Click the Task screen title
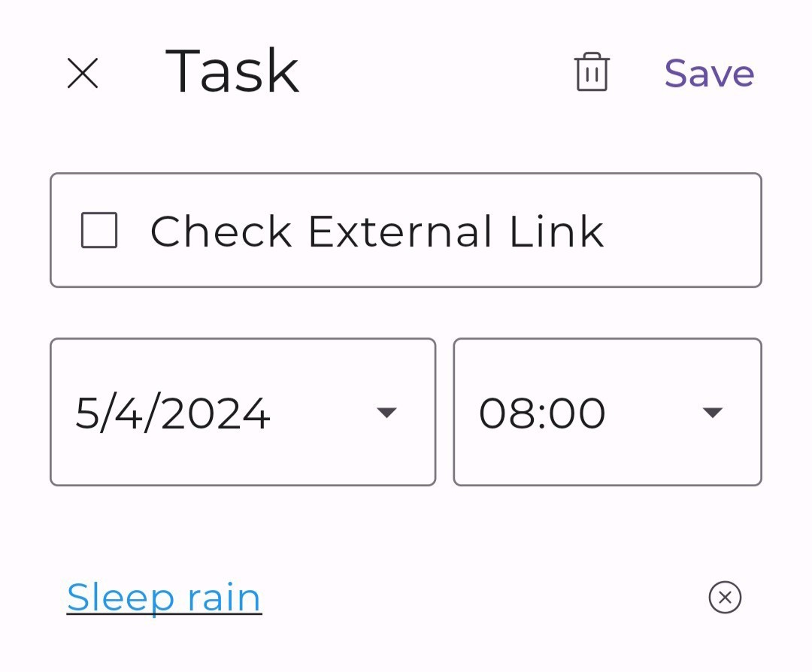The image size is (812, 672). click(232, 72)
